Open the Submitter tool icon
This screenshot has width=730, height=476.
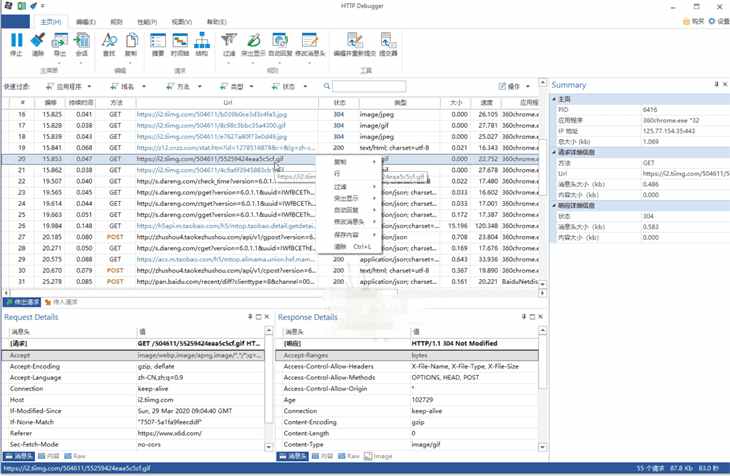[x=388, y=41]
